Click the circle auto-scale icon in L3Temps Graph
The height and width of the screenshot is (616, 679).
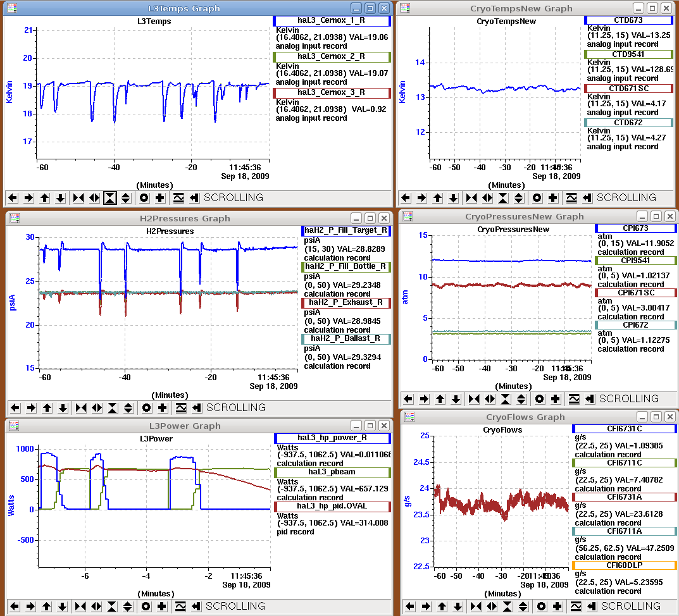point(144,198)
